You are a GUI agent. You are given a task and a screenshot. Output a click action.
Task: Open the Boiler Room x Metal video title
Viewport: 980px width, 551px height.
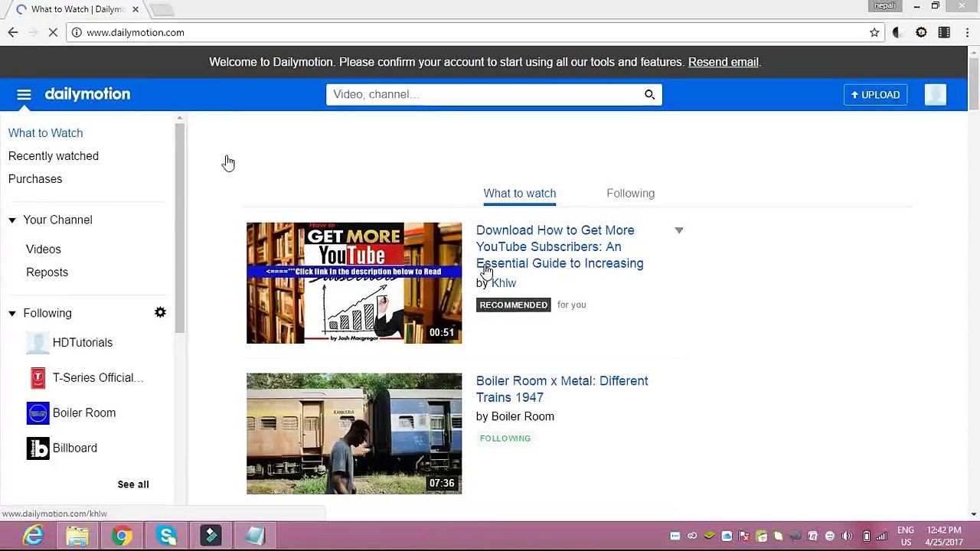562,389
